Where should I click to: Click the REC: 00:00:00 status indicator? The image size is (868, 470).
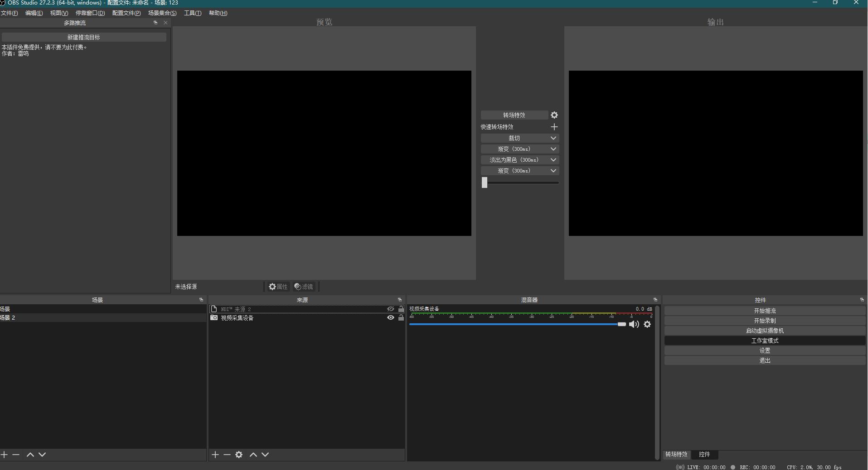(x=753, y=467)
